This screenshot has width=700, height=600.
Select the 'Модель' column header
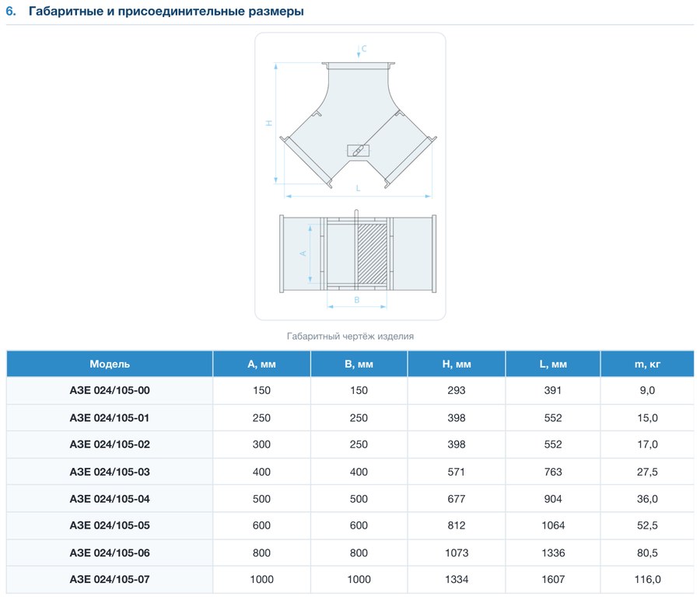pos(110,364)
